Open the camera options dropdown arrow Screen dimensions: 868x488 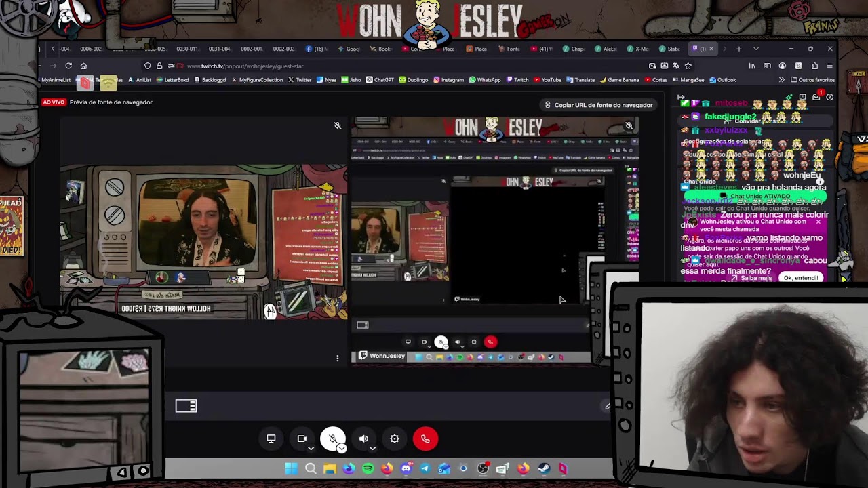coord(311,448)
